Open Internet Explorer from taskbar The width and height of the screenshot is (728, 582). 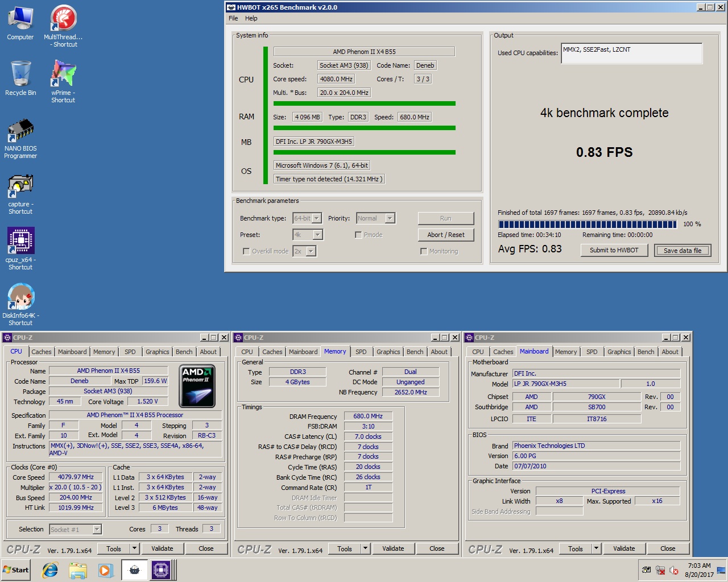click(x=50, y=570)
